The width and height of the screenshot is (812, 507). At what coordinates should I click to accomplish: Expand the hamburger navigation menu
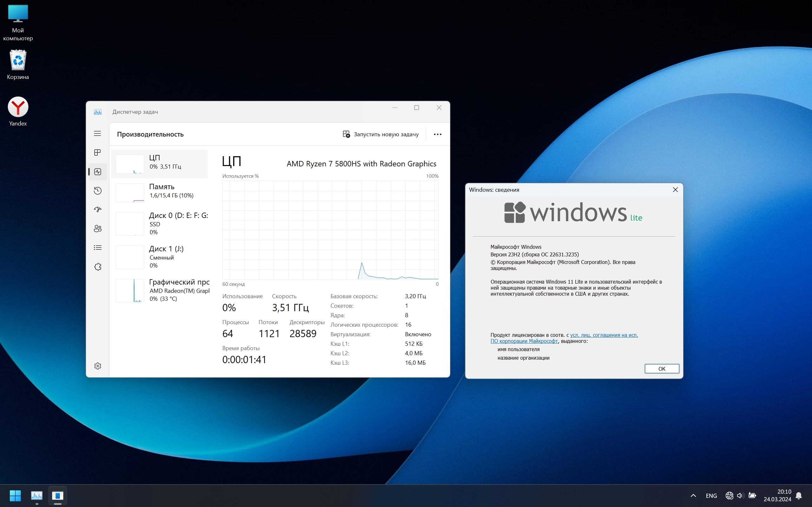tap(97, 133)
